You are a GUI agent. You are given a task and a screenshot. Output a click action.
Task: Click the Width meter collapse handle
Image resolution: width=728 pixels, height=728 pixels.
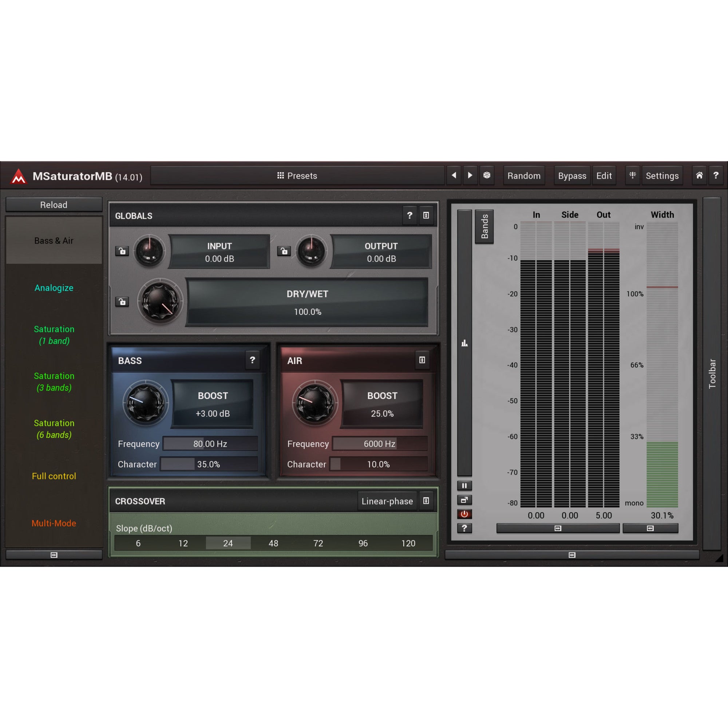tap(650, 528)
